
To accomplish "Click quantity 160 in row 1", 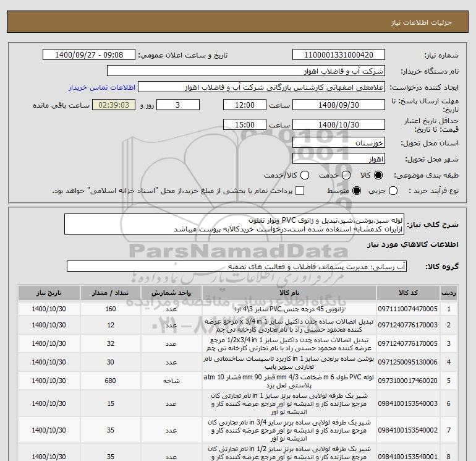I will point(111,309).
